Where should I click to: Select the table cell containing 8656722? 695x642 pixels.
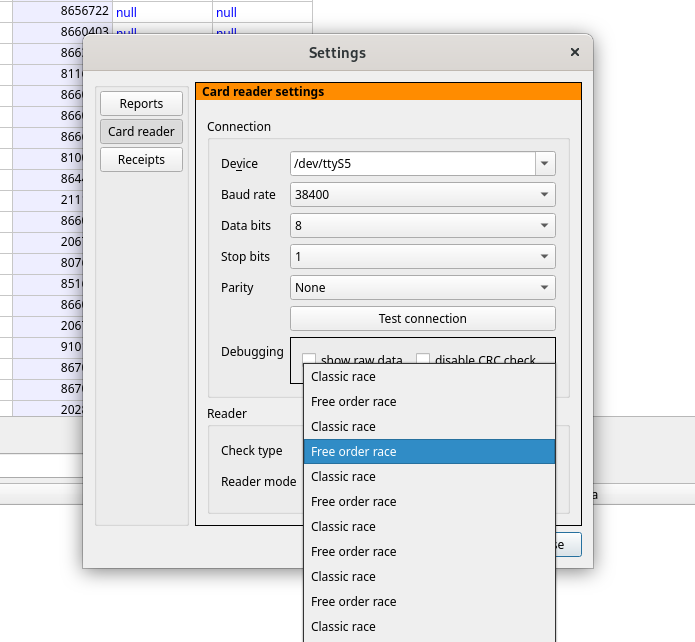click(x=62, y=11)
